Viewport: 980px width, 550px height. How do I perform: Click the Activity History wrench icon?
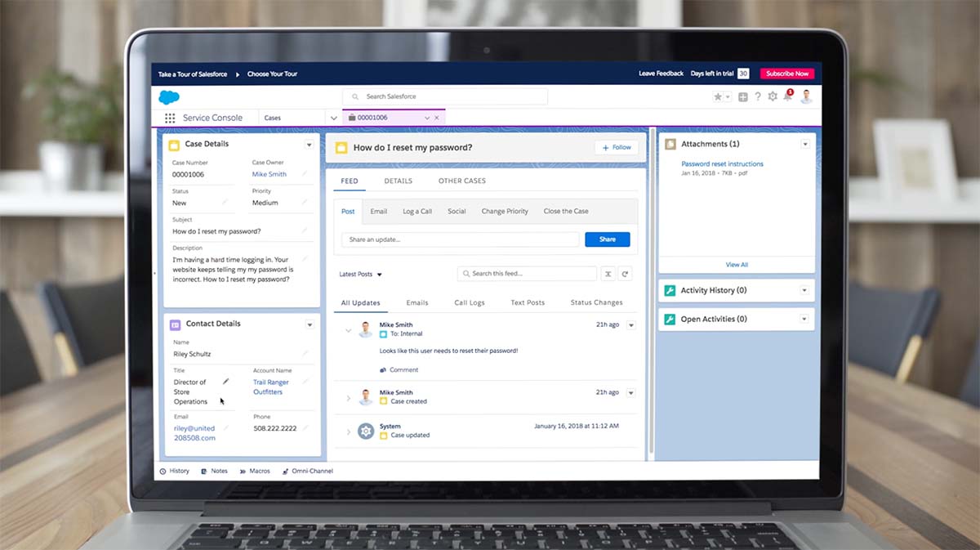click(x=670, y=291)
